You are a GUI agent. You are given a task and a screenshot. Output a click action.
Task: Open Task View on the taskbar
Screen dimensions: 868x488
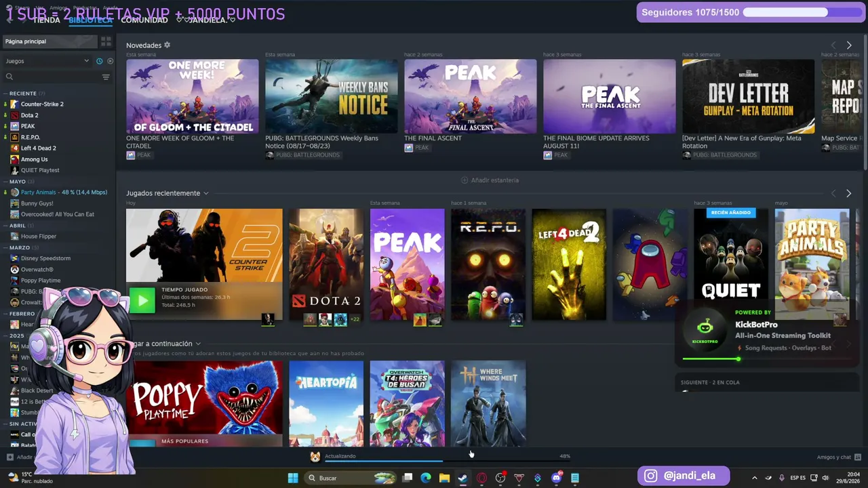pyautogui.click(x=408, y=478)
